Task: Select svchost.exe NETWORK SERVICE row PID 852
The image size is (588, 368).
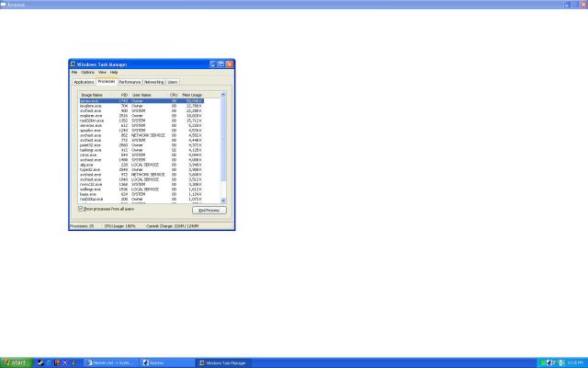Action: pyautogui.click(x=141, y=135)
